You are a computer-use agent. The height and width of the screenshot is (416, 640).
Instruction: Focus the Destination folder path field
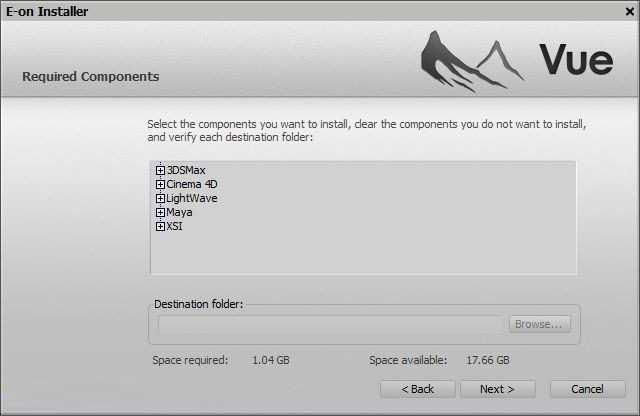click(331, 325)
